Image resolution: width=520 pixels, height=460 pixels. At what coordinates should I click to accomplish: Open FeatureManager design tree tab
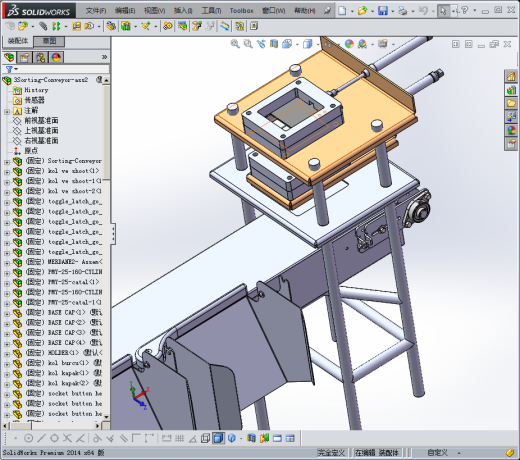click(10, 57)
